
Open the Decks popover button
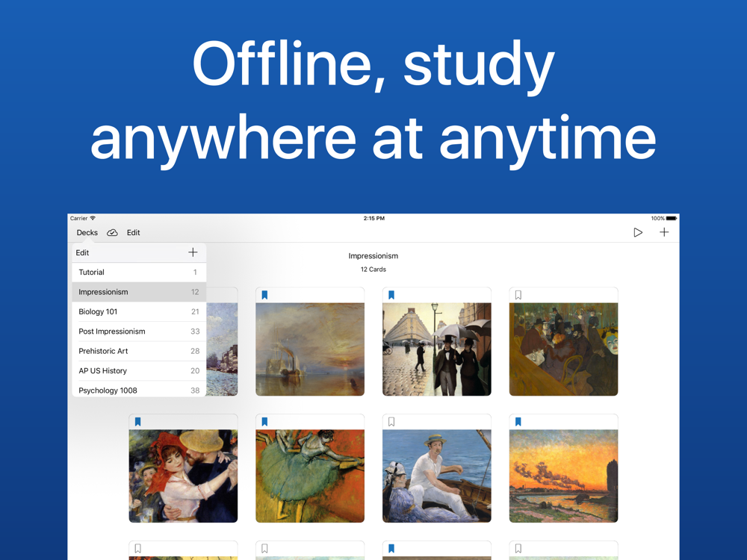click(87, 232)
